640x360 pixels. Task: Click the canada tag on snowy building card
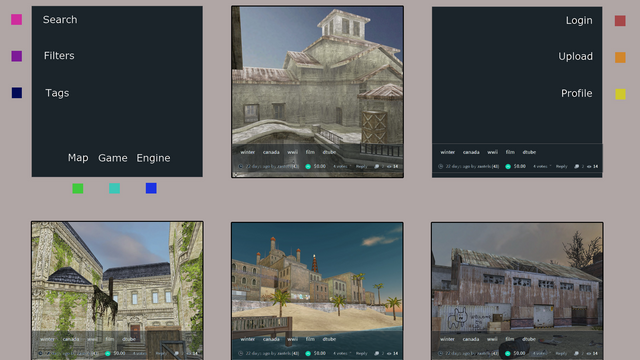(x=271, y=152)
